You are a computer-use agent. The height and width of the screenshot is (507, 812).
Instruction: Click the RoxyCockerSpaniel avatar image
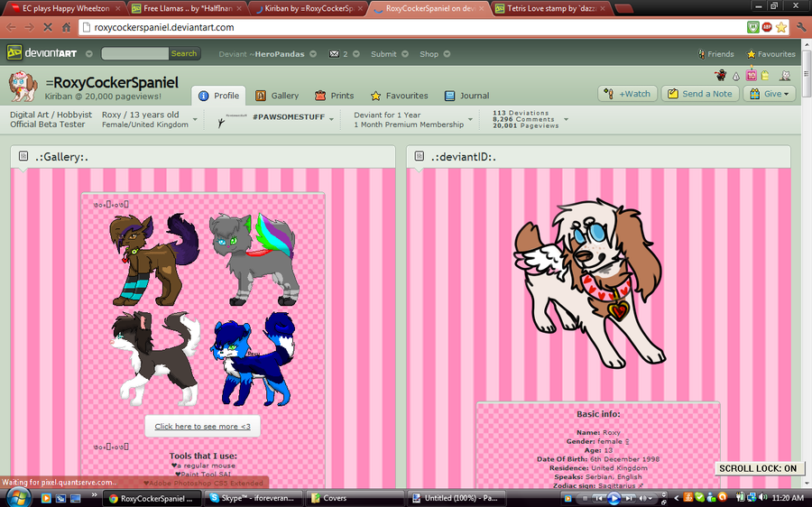(23, 86)
